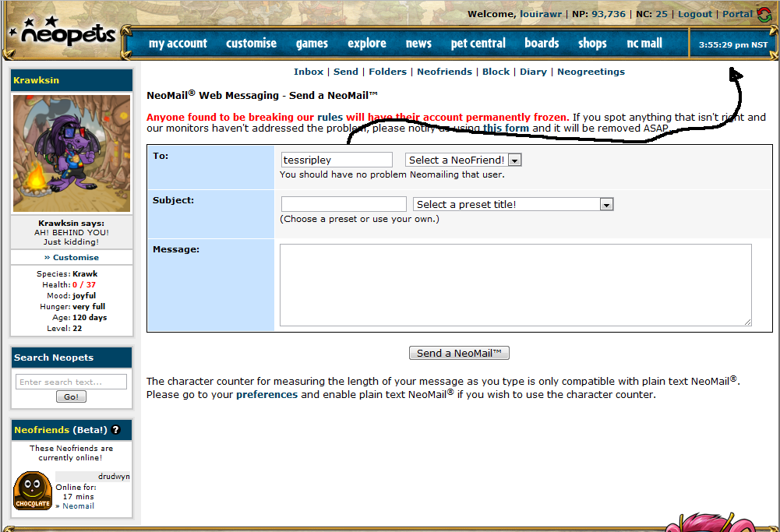Open the Neofriends link in NeoMail navigation

444,72
